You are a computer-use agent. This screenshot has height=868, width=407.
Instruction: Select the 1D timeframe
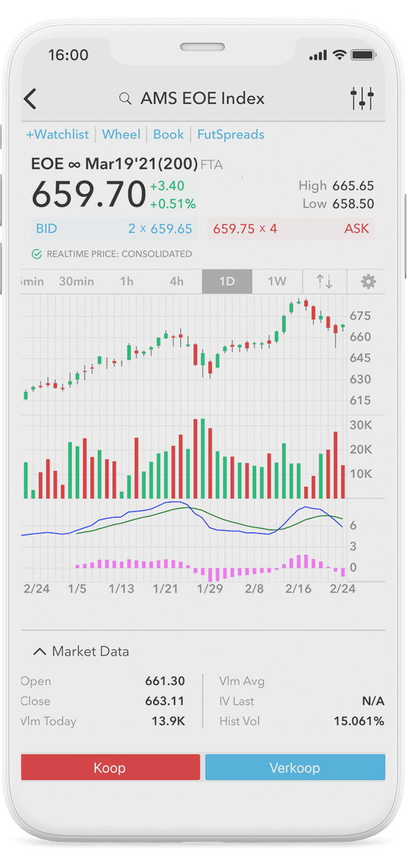pos(227,282)
